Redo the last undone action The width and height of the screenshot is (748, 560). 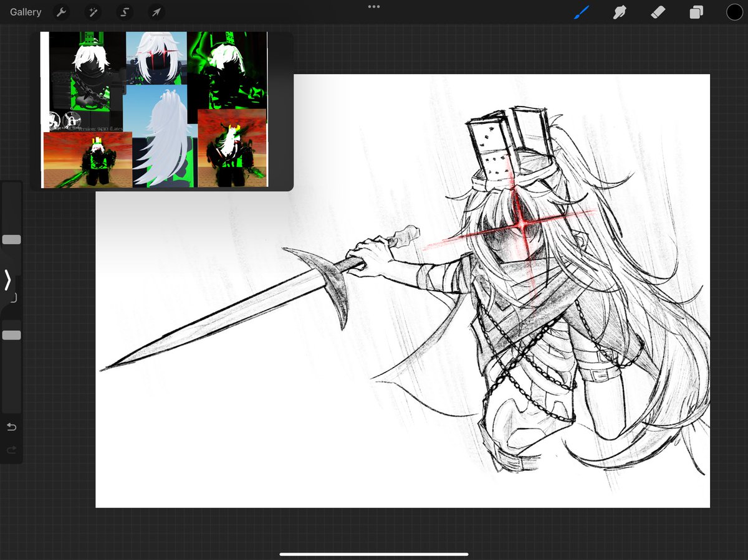tap(11, 450)
